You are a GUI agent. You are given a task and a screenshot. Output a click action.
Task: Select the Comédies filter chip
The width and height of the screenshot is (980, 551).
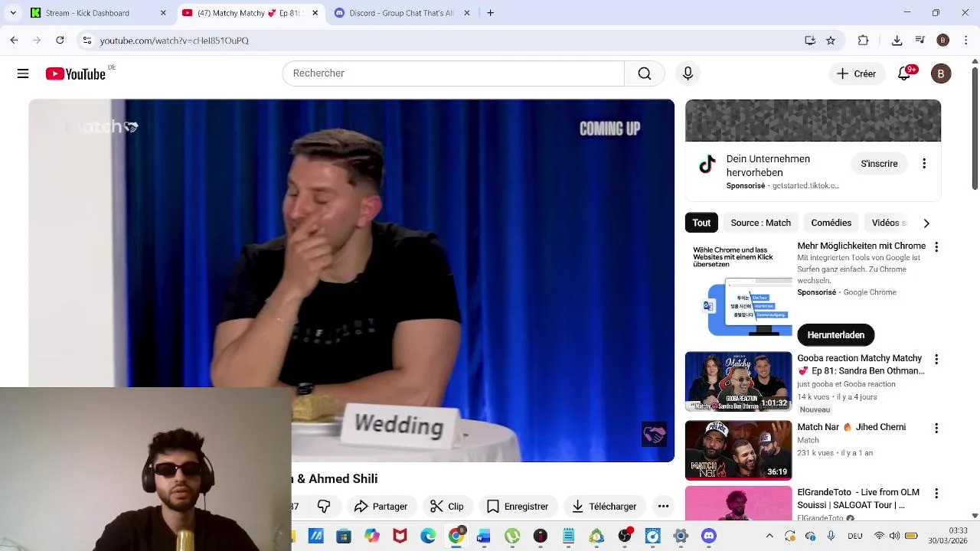pos(831,223)
